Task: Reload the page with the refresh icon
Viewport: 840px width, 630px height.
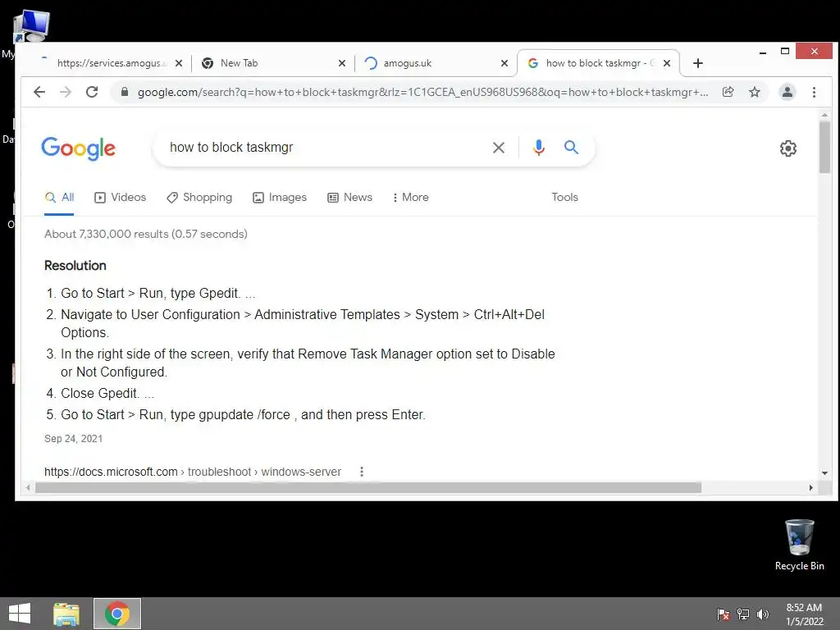Action: coord(92,92)
